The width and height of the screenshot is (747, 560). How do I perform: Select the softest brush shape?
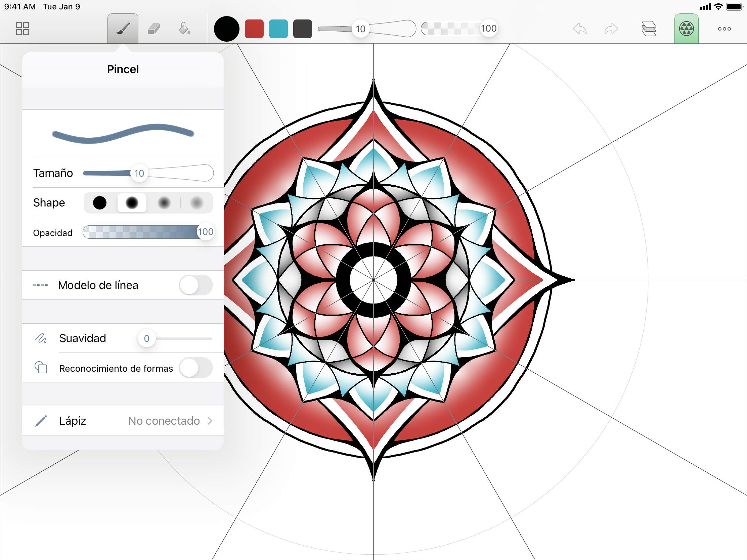coord(196,203)
